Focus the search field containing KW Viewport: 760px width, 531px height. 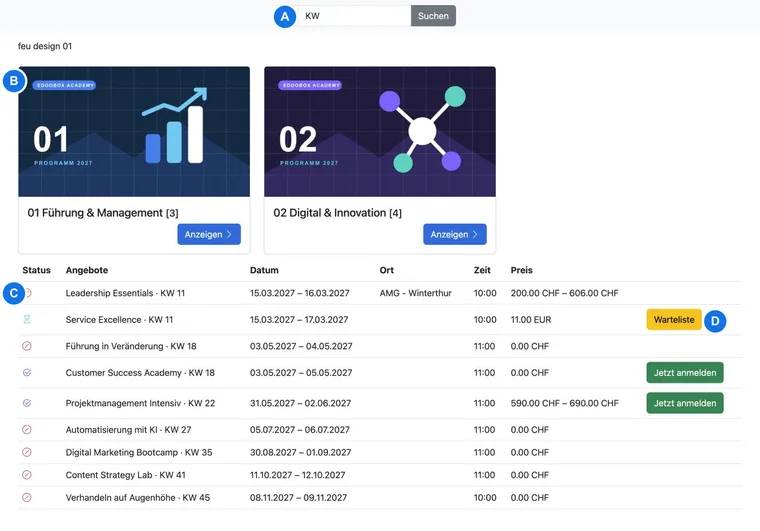tap(354, 16)
